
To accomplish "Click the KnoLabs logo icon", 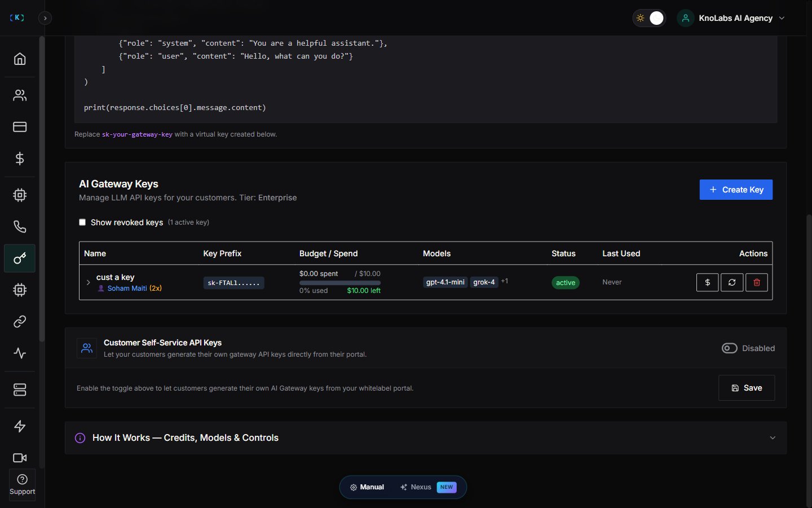I will pos(17,17).
